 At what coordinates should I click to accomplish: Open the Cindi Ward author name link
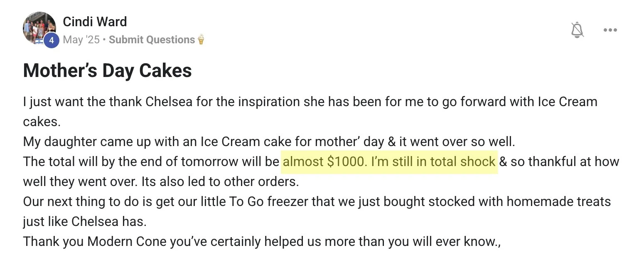pyautogui.click(x=95, y=22)
